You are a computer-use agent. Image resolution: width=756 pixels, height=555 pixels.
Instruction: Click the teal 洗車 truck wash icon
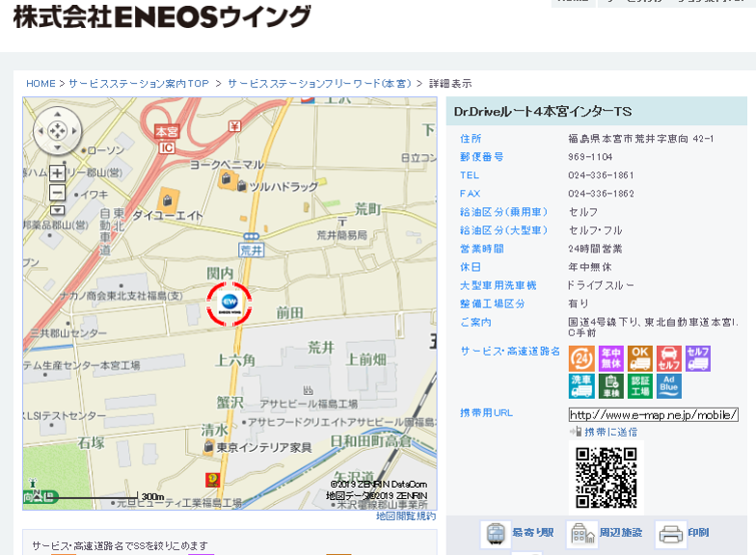click(x=581, y=386)
